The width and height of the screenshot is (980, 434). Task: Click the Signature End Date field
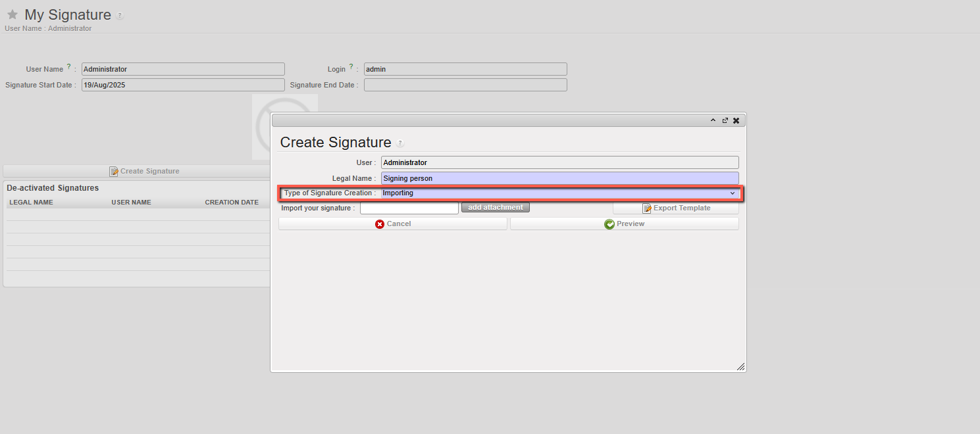point(465,85)
